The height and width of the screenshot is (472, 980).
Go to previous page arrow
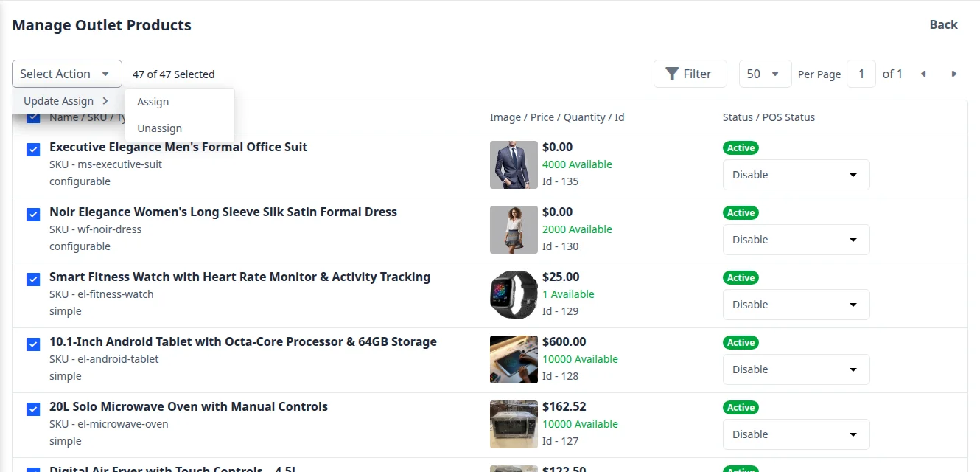923,74
